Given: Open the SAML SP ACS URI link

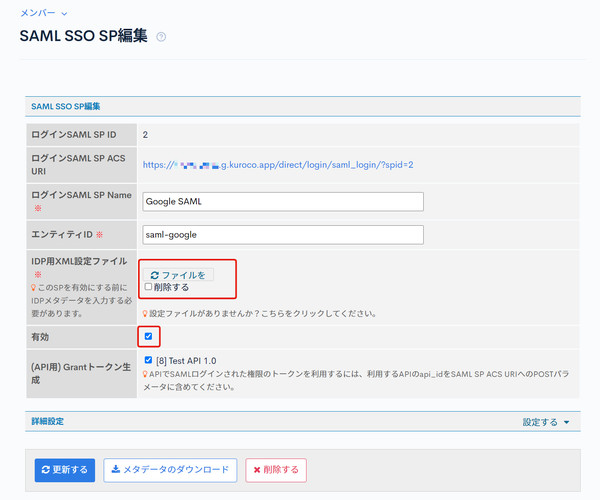Looking at the screenshot, I should [278, 165].
